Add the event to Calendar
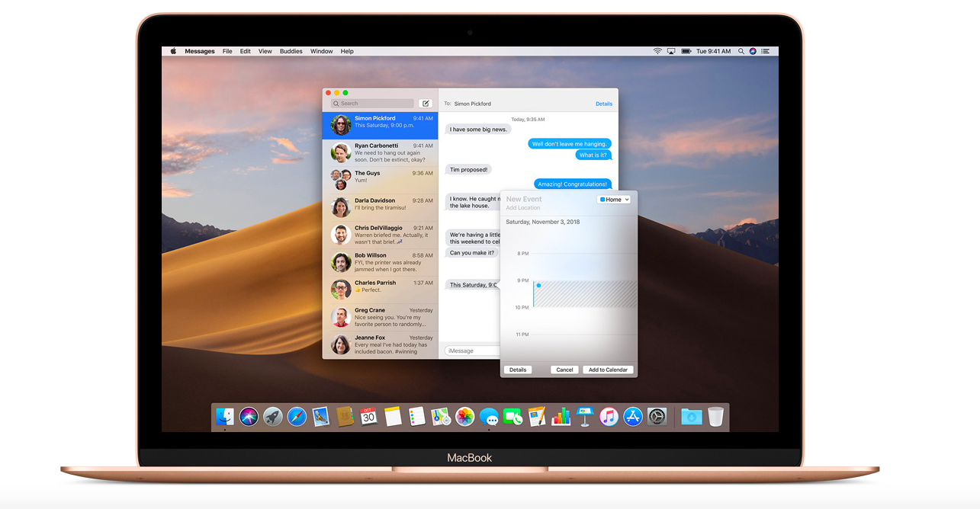The height and width of the screenshot is (509, 980). pos(608,369)
